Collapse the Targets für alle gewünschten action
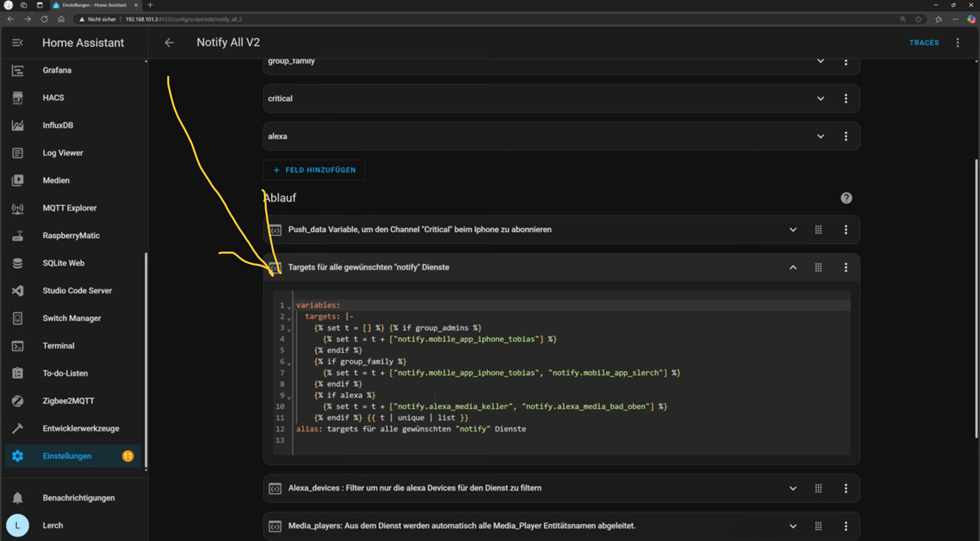The image size is (980, 541). (793, 267)
